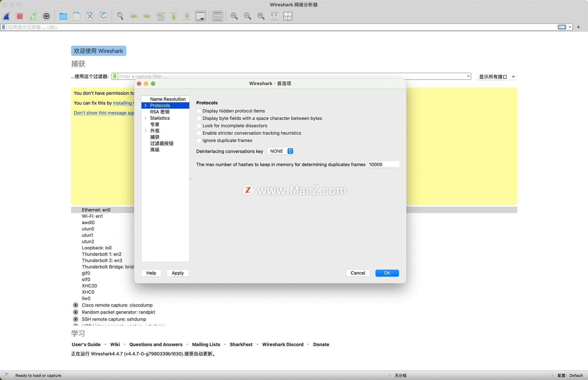Expand the Statistics tree item

pos(145,118)
